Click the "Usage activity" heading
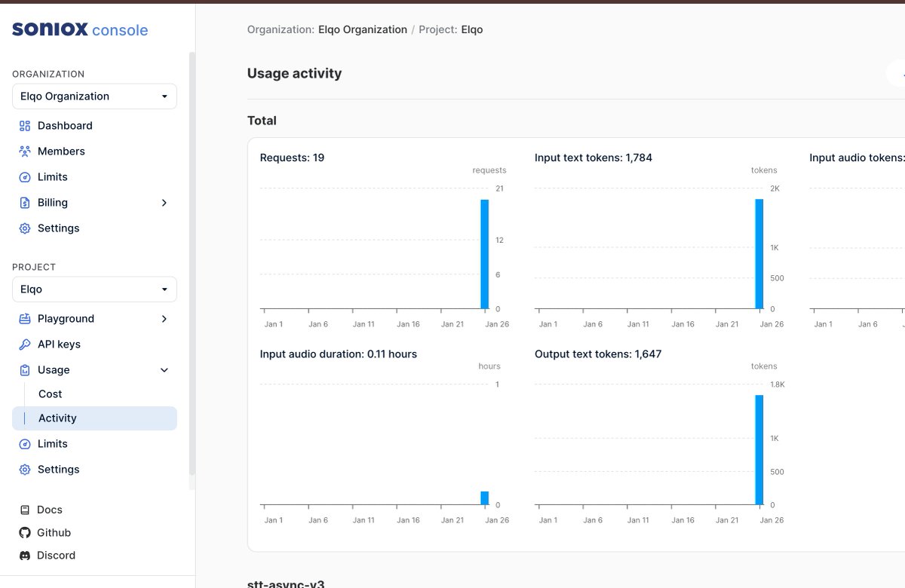 294,73
